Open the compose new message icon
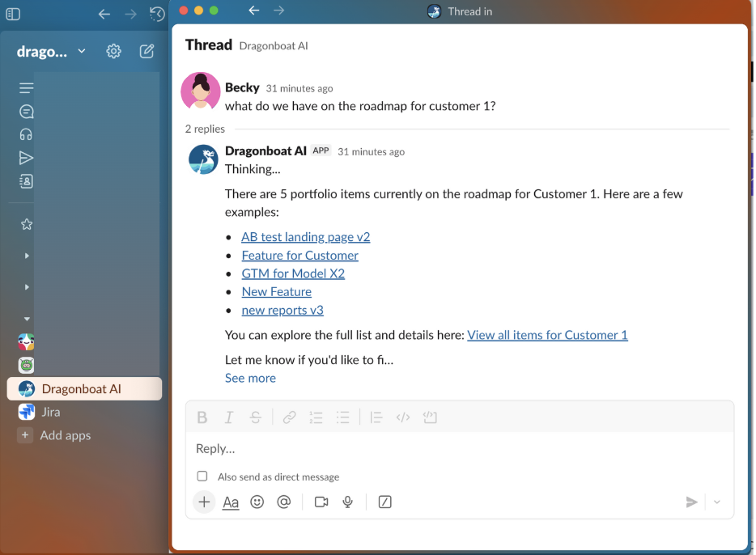The image size is (756, 555). pyautogui.click(x=147, y=51)
